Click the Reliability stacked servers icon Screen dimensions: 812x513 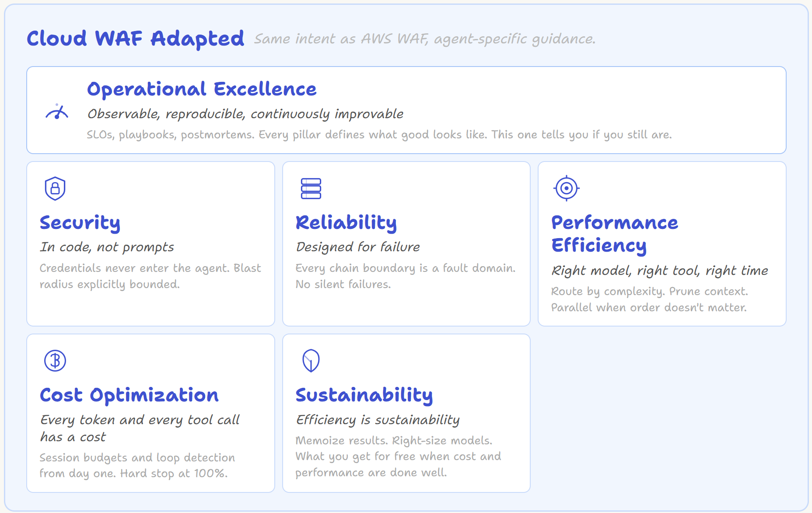click(311, 188)
